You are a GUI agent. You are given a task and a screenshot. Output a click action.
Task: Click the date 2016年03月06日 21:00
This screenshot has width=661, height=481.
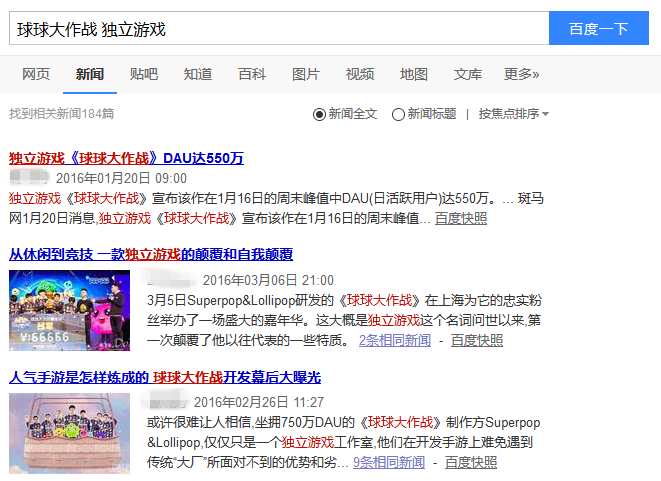tap(268, 280)
